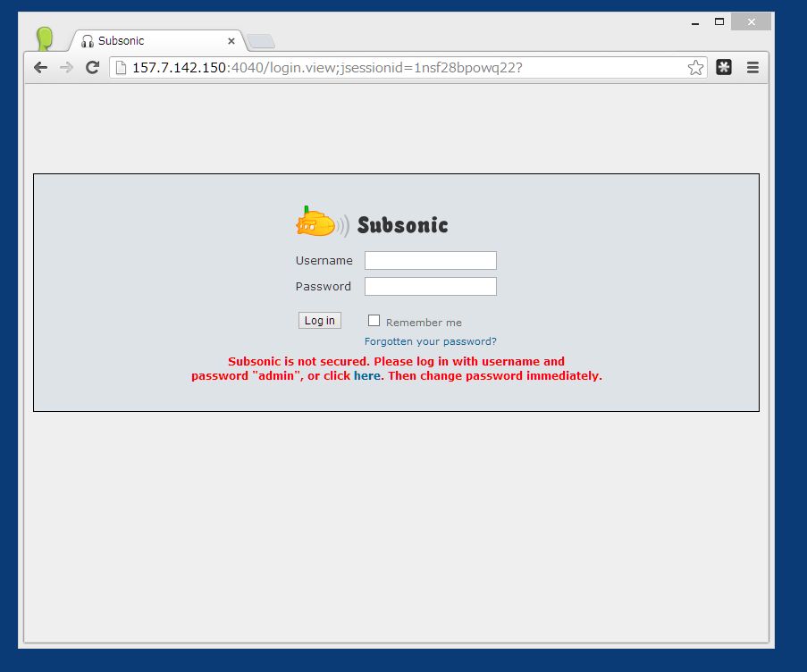Viewport: 807px width, 672px height.
Task: Click the Username label text
Action: [324, 260]
